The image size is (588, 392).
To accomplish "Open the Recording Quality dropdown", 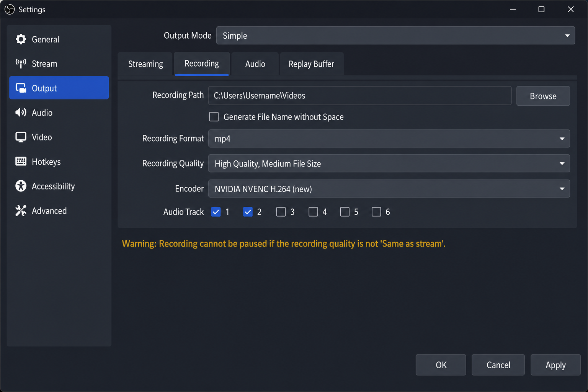I will click(x=389, y=163).
